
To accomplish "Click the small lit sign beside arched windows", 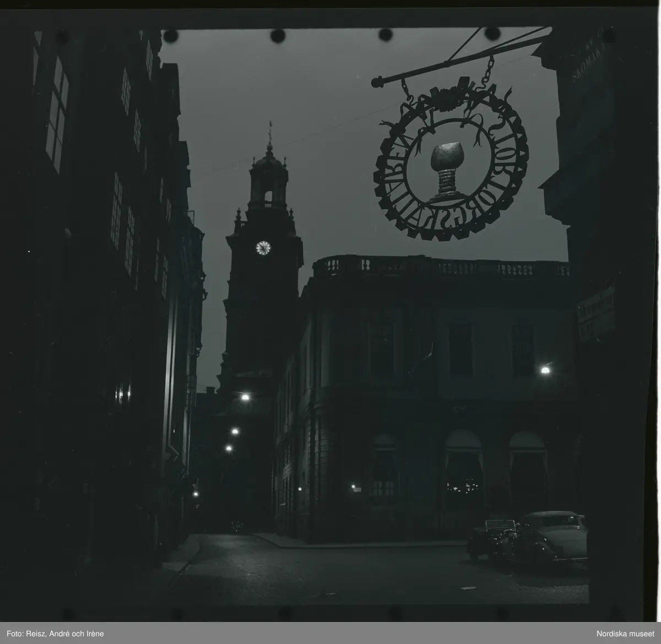I will point(356,489).
